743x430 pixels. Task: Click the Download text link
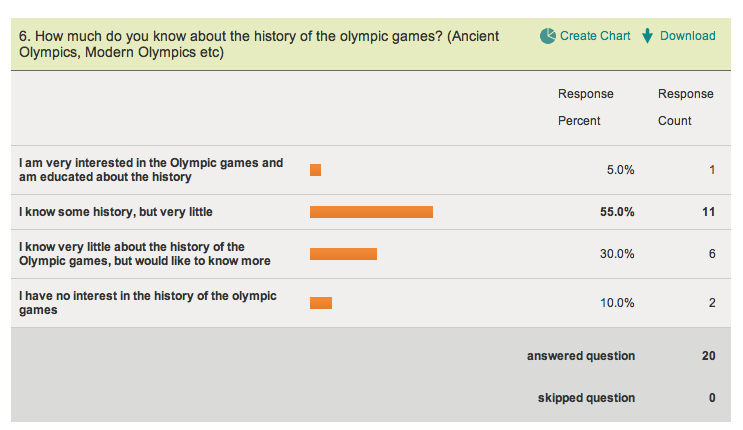pos(687,36)
